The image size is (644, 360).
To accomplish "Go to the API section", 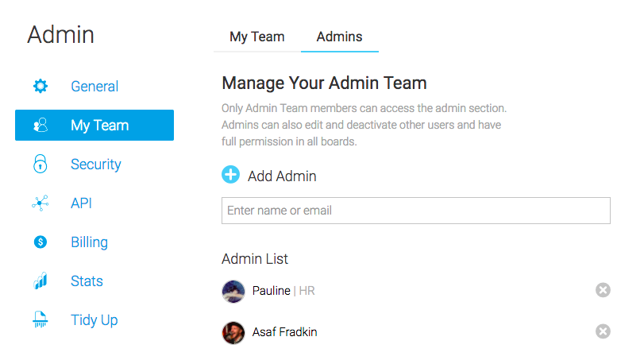I will [x=81, y=203].
